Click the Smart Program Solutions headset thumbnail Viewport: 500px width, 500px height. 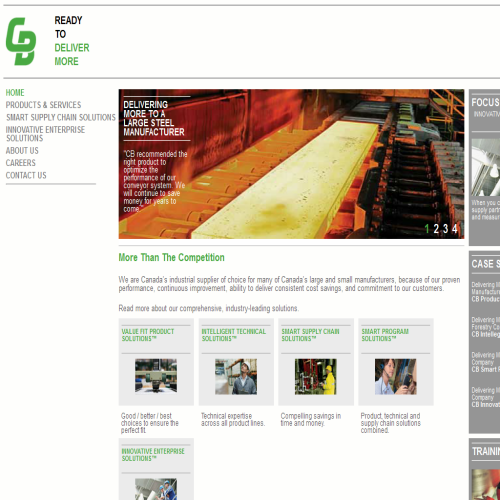click(396, 377)
